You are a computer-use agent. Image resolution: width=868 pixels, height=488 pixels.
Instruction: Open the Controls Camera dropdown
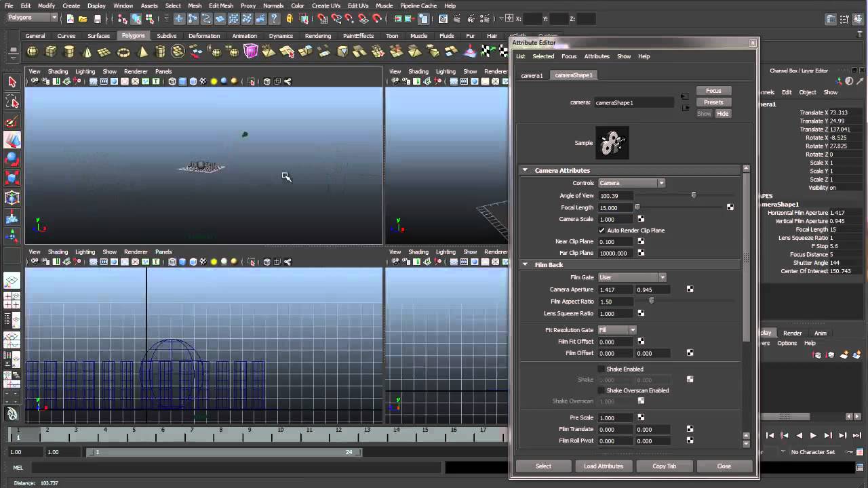pos(631,183)
